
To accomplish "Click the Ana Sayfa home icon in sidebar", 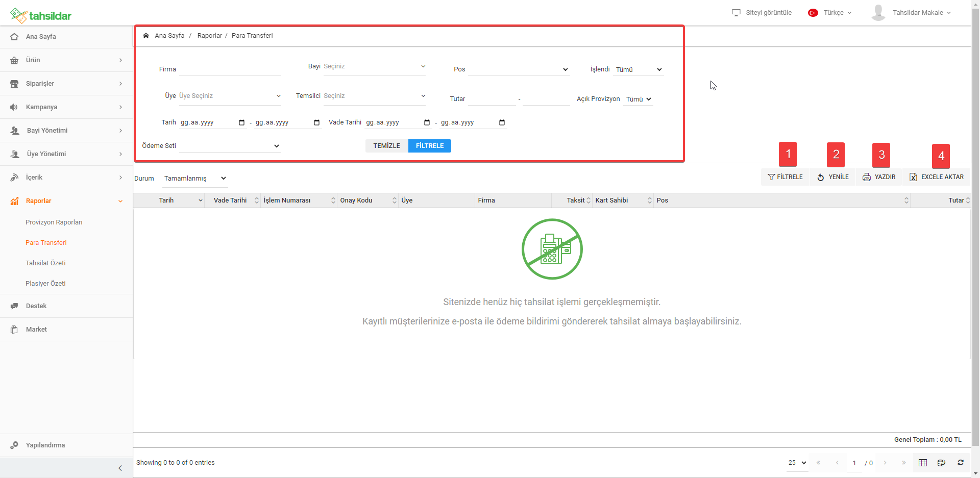I will (14, 37).
